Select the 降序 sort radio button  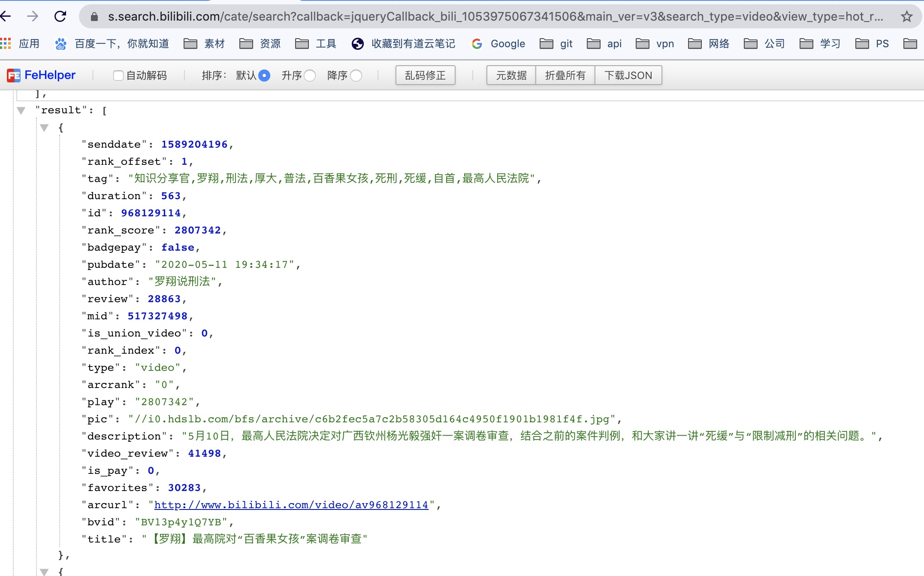[356, 76]
